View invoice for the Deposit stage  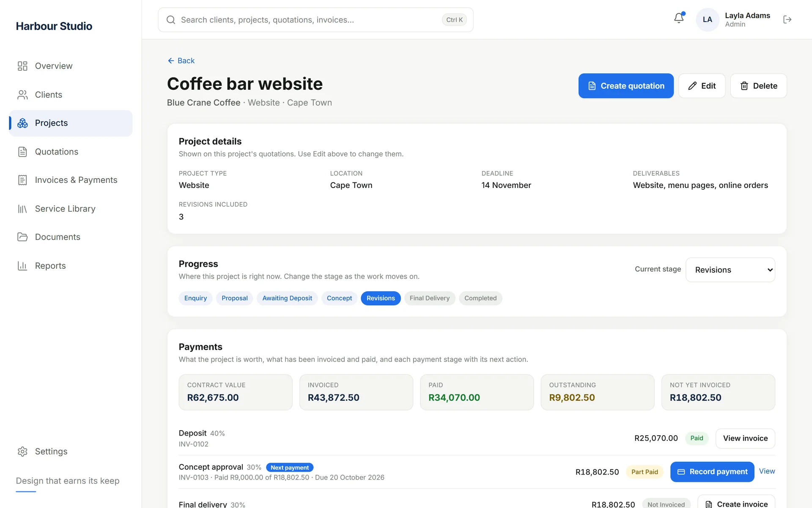(x=745, y=439)
